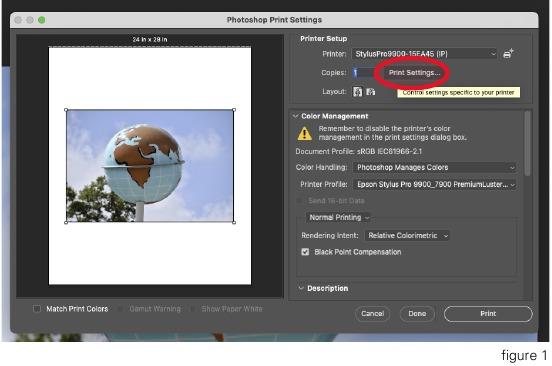Click the globe image in print preview
Image resolution: width=552 pixels, height=366 pixels.
150,166
